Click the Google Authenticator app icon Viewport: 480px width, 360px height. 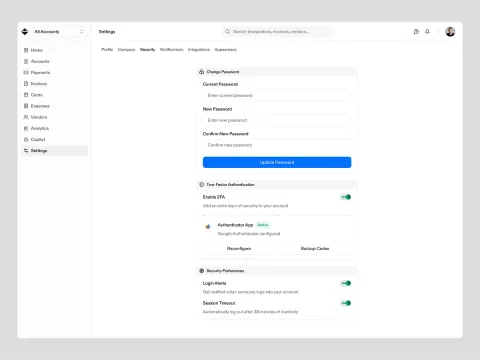coord(208,227)
